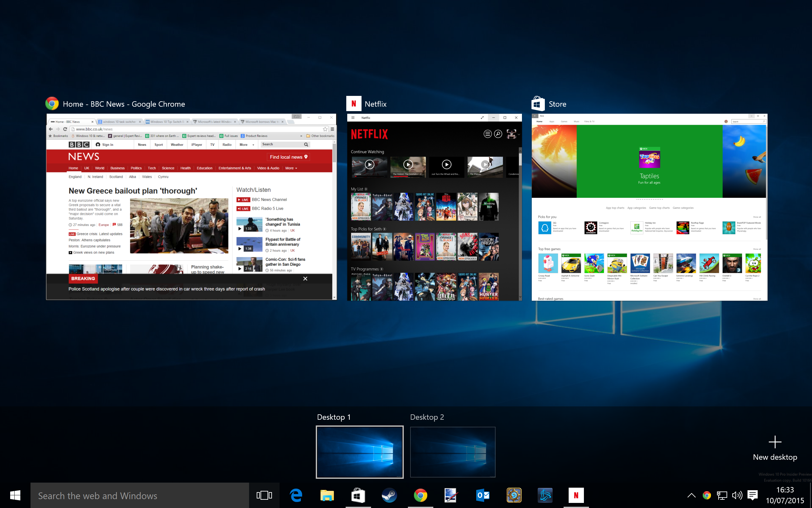Click the Chrome icon in the system tray
The image size is (812, 508).
[707, 495]
